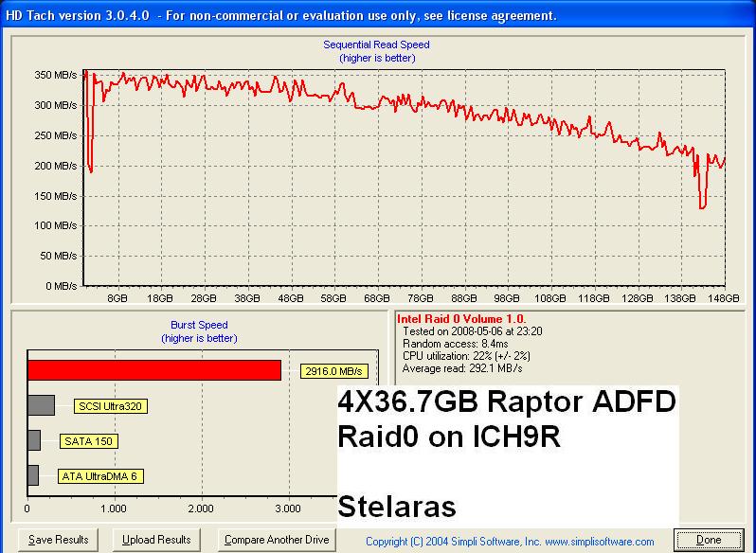Click the Burst Speed heading

tap(199, 325)
